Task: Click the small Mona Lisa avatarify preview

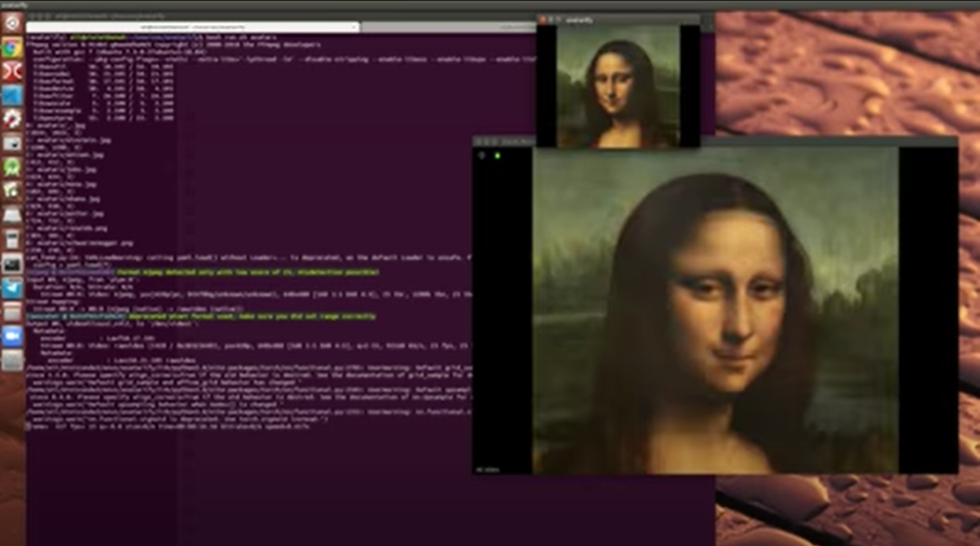Action: [x=618, y=86]
